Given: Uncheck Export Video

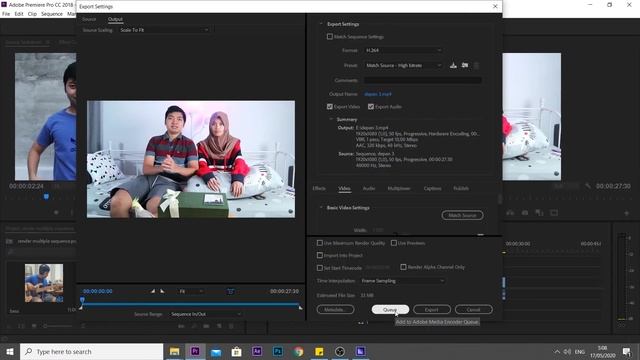Looking at the screenshot, I should [x=330, y=107].
